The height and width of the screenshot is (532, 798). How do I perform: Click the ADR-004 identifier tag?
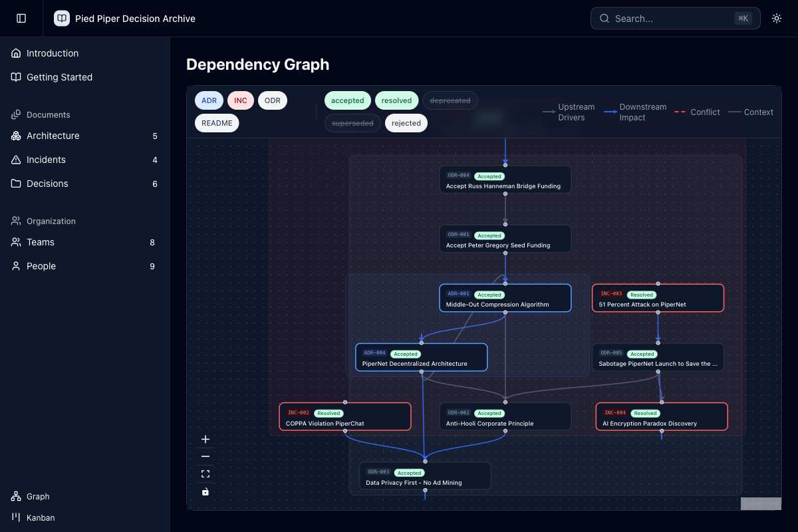click(375, 354)
